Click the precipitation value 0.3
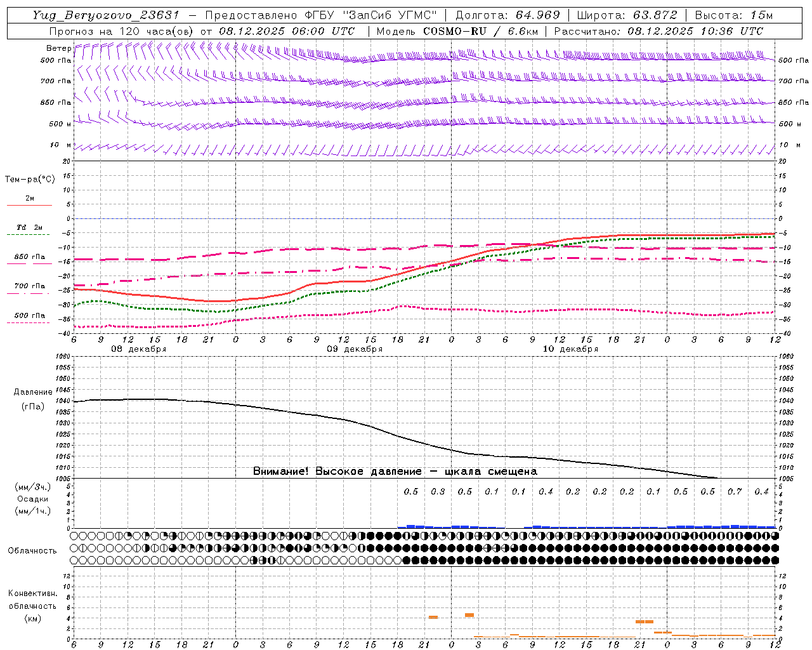Viewport: 812px width, 650px height. tap(438, 492)
